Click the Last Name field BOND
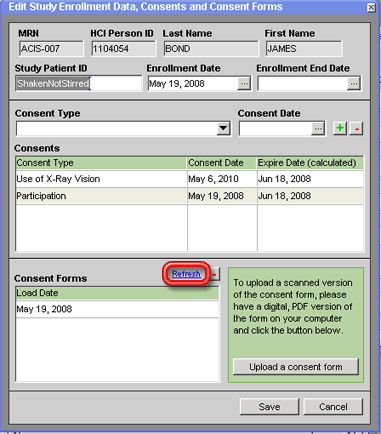 (x=211, y=49)
